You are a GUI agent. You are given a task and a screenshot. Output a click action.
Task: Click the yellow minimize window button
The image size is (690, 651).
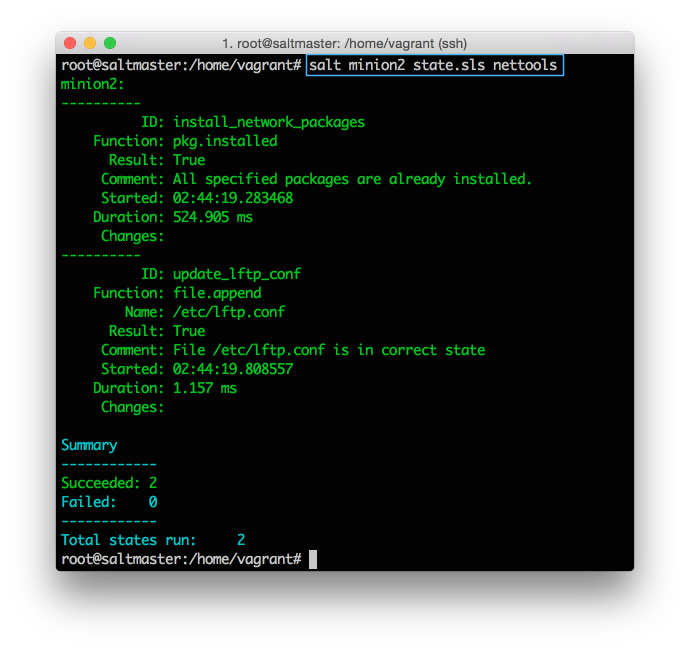(90, 43)
